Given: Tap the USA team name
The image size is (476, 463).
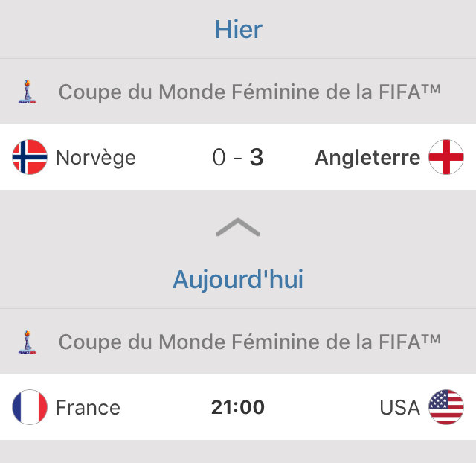Looking at the screenshot, I should click(x=399, y=408).
